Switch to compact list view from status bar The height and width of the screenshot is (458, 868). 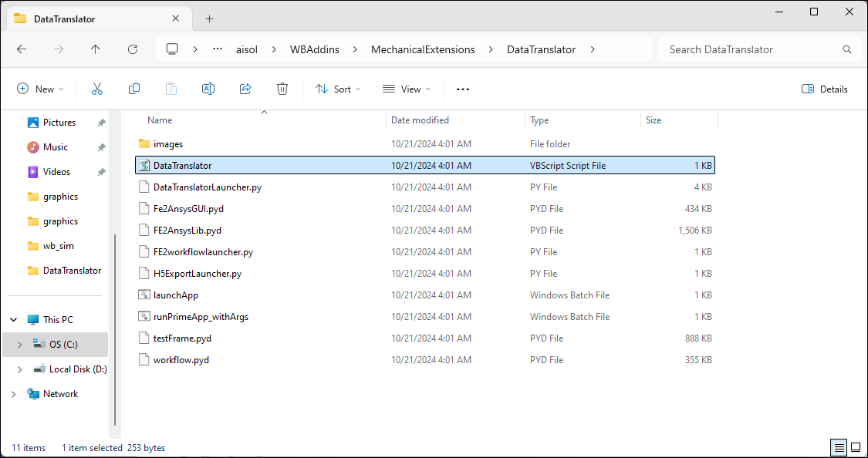(839, 447)
